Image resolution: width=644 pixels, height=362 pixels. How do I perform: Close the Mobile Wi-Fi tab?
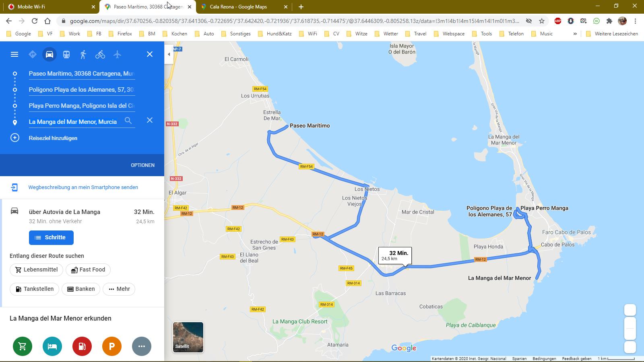point(93,7)
